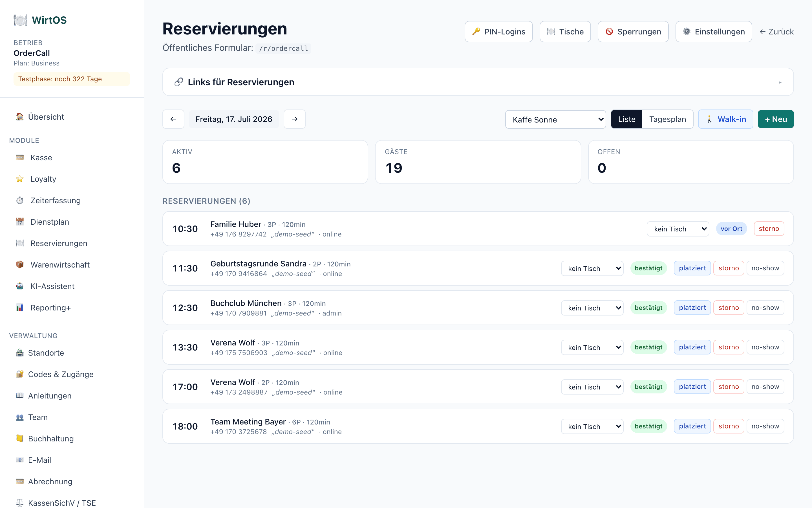Toggle bestätigt for Verena Wolf 13:30

(x=648, y=347)
